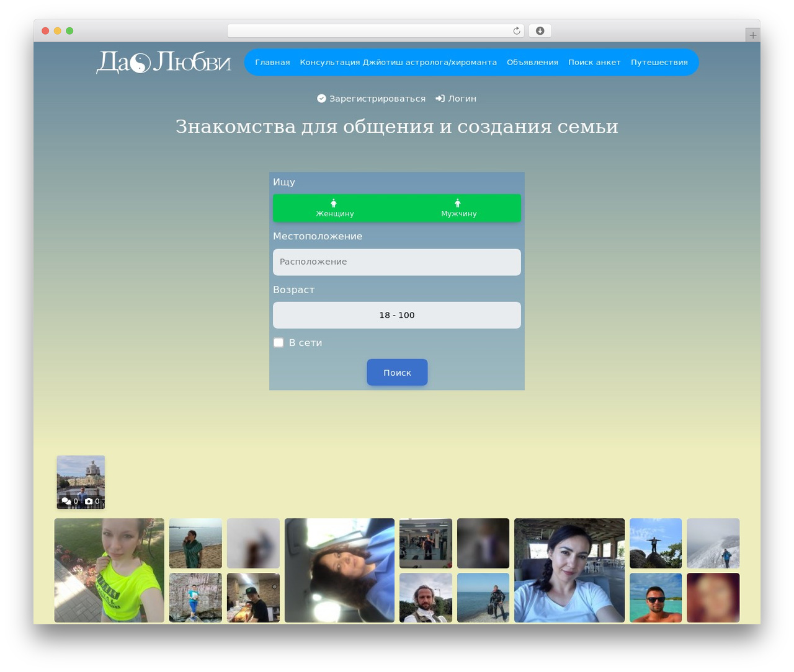Open Консультация Джйотиш астролога/хироманта page
The height and width of the screenshot is (672, 794).
click(x=398, y=63)
